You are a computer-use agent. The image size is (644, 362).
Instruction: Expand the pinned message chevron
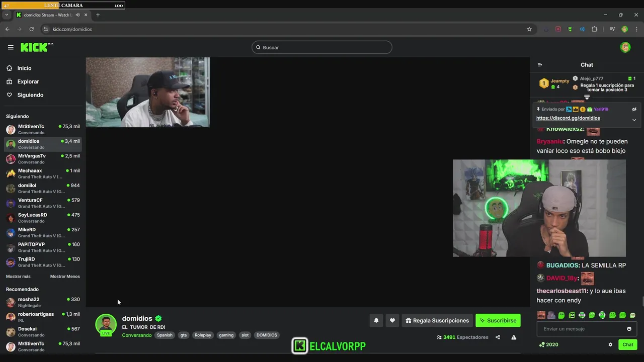(x=634, y=120)
